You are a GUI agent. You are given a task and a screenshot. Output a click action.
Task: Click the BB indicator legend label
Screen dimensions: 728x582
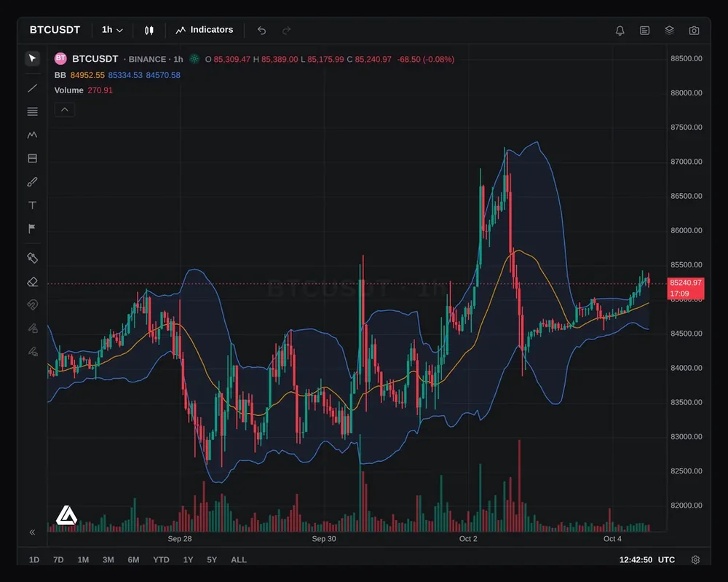[x=60, y=75]
